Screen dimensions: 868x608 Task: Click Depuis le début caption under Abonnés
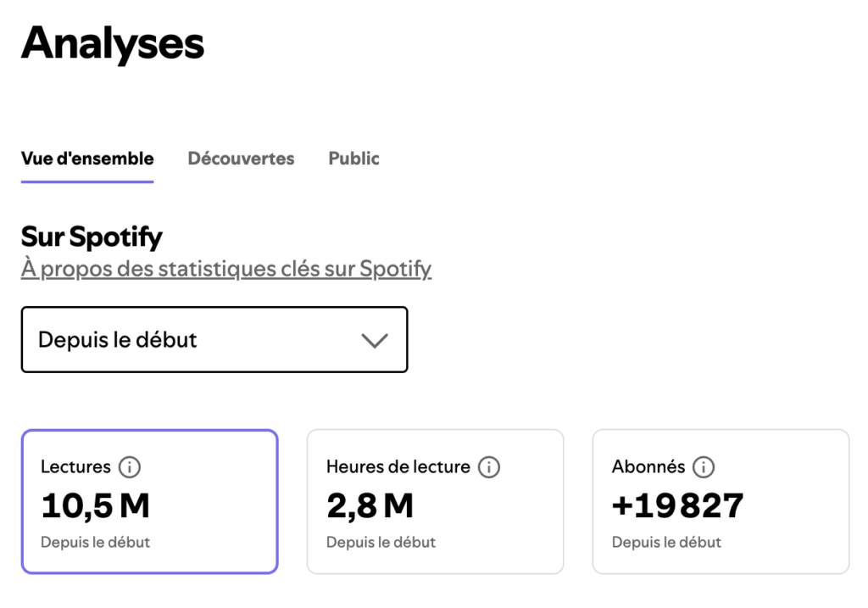point(666,542)
